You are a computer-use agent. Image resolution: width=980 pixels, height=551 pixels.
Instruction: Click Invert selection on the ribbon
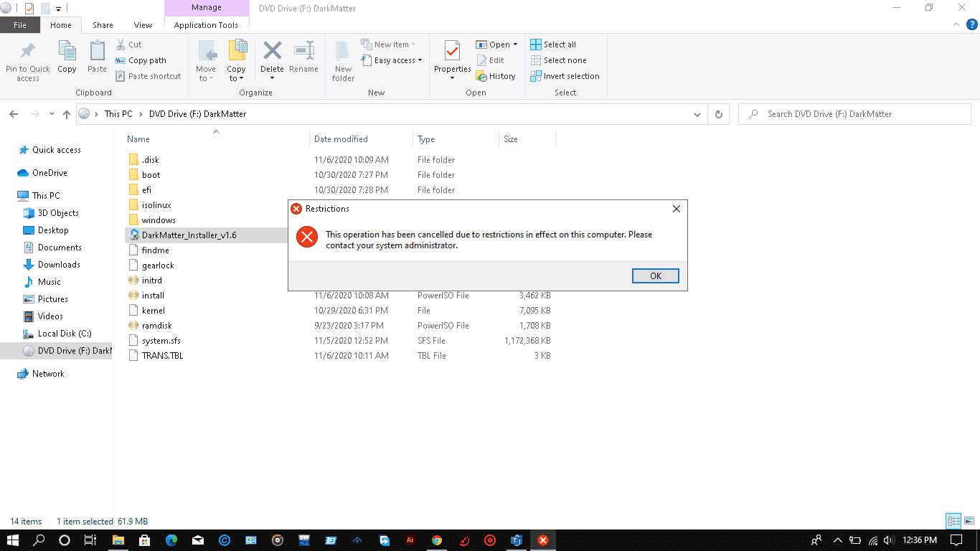click(x=565, y=75)
